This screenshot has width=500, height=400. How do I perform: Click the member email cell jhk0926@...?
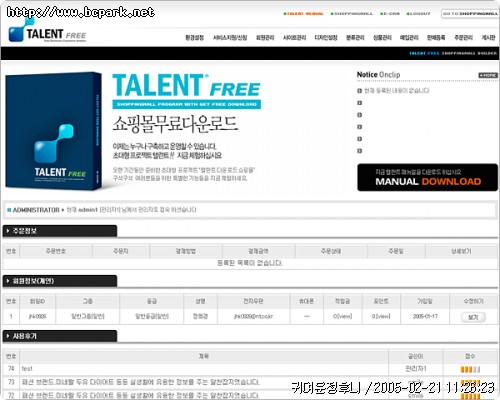pyautogui.click(x=253, y=316)
